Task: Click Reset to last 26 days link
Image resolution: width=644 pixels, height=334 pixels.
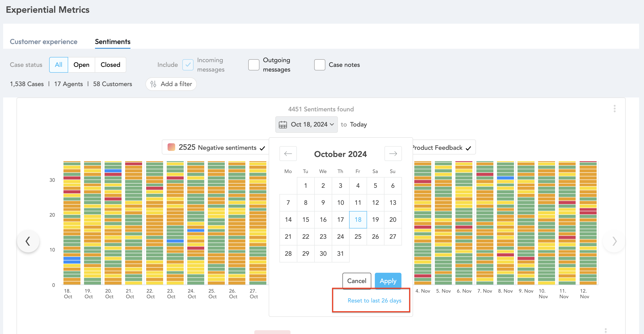Action: click(x=374, y=300)
